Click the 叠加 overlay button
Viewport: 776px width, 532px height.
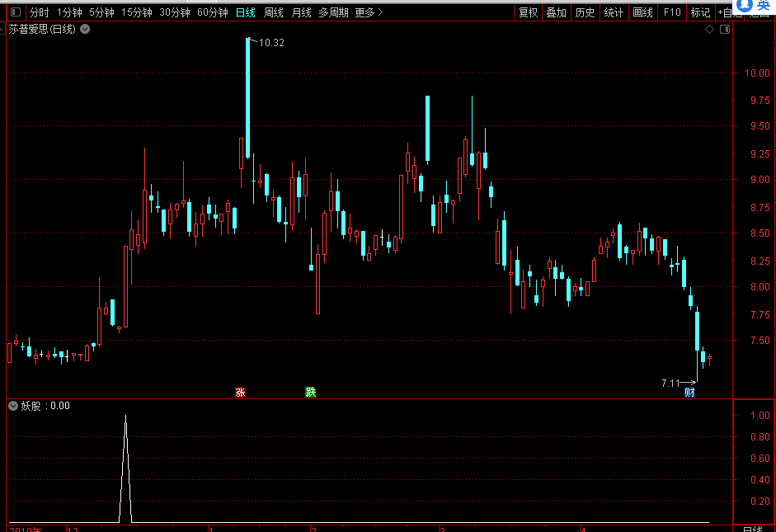tap(557, 12)
